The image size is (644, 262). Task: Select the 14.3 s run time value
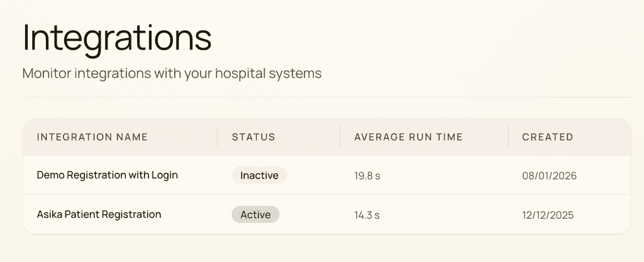[x=367, y=216]
